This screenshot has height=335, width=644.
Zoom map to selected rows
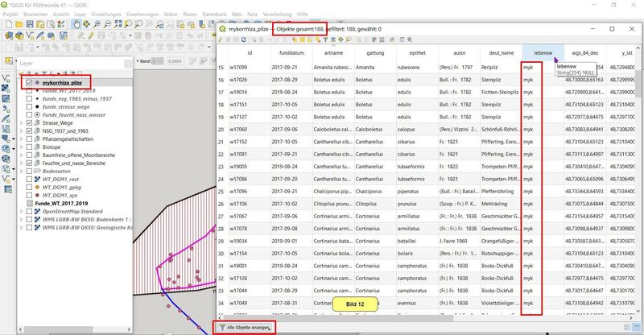(x=349, y=39)
